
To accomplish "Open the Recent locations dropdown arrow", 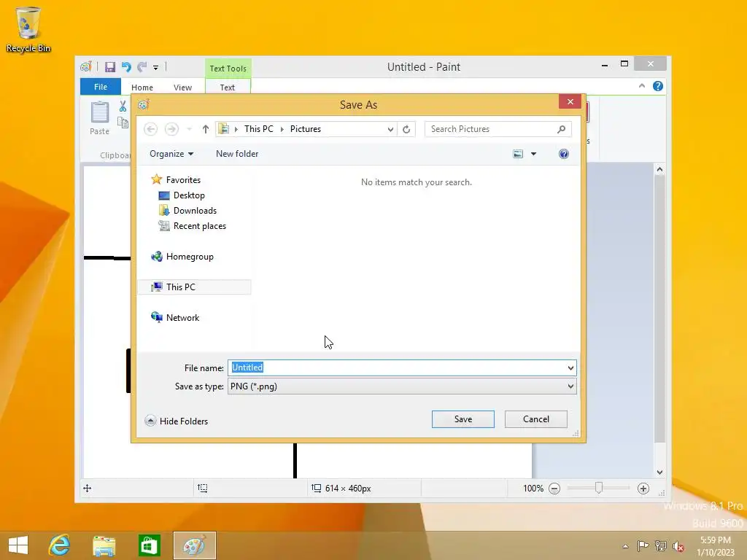I will click(x=189, y=129).
